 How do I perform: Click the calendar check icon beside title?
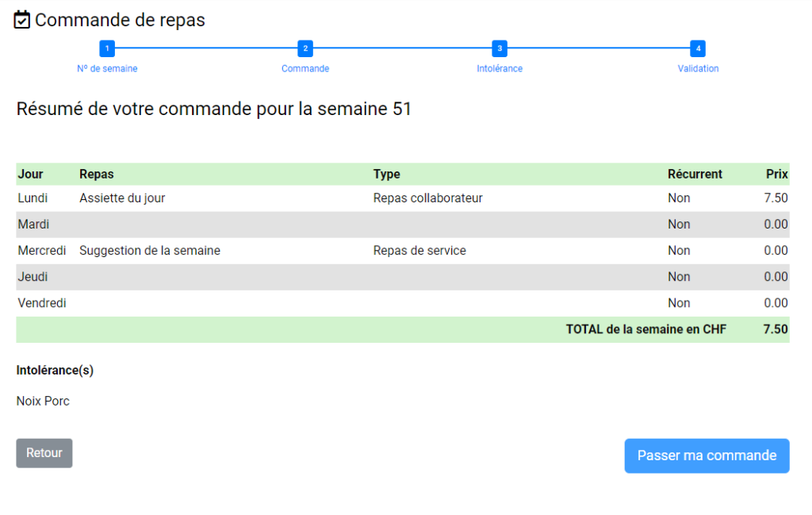coord(21,20)
